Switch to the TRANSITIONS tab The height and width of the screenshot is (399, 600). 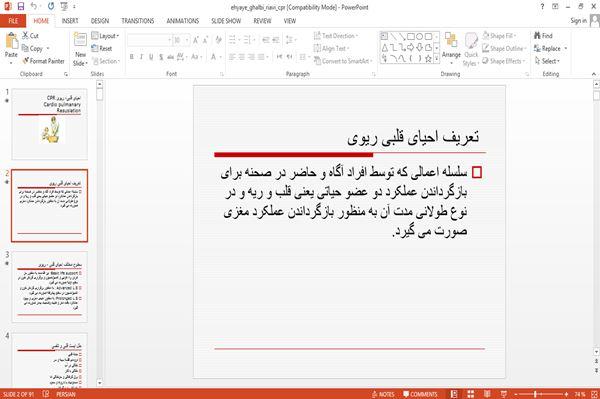click(138, 21)
